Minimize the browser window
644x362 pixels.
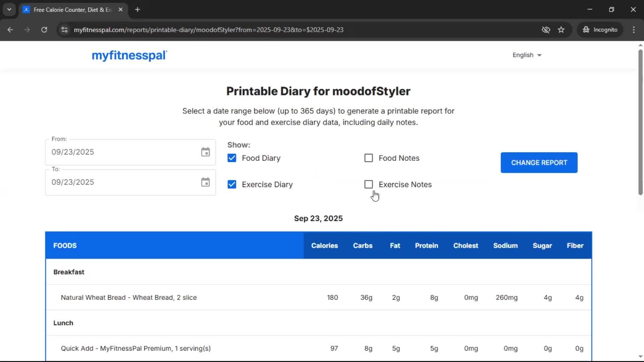(x=590, y=9)
